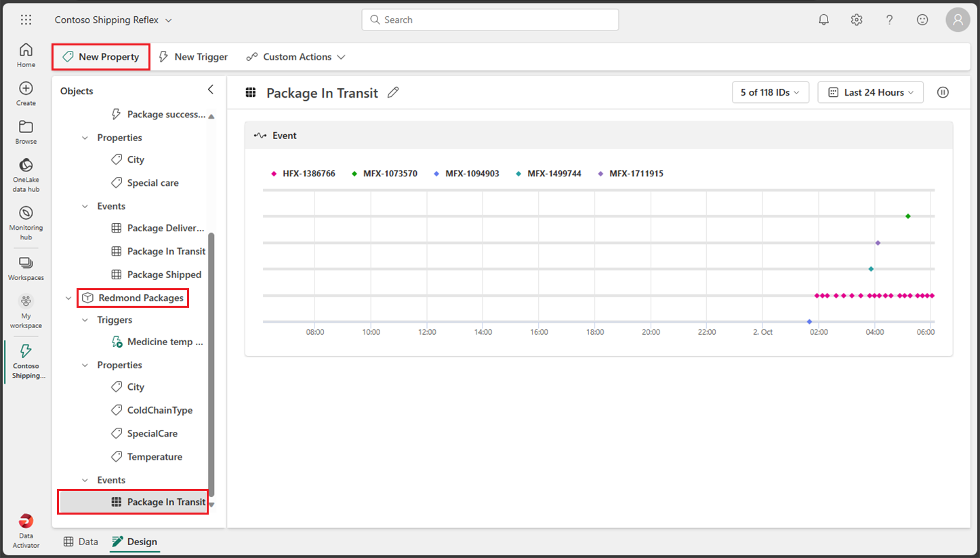This screenshot has width=980, height=558.
Task: Open the user account avatar
Action: click(958, 20)
